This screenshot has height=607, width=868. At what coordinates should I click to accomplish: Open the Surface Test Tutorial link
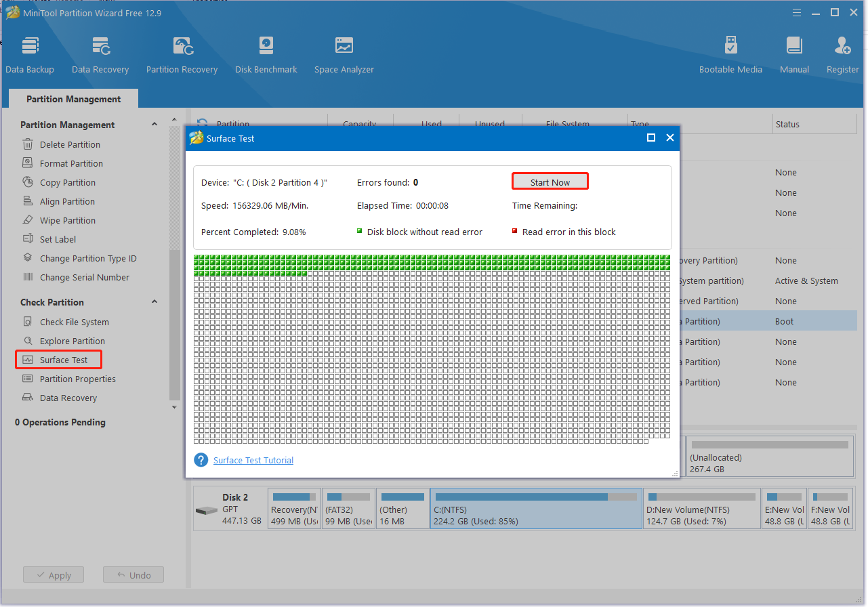pyautogui.click(x=253, y=460)
